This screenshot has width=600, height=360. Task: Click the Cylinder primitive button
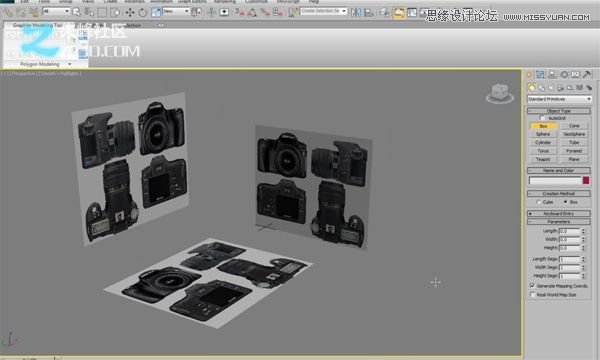(543, 143)
